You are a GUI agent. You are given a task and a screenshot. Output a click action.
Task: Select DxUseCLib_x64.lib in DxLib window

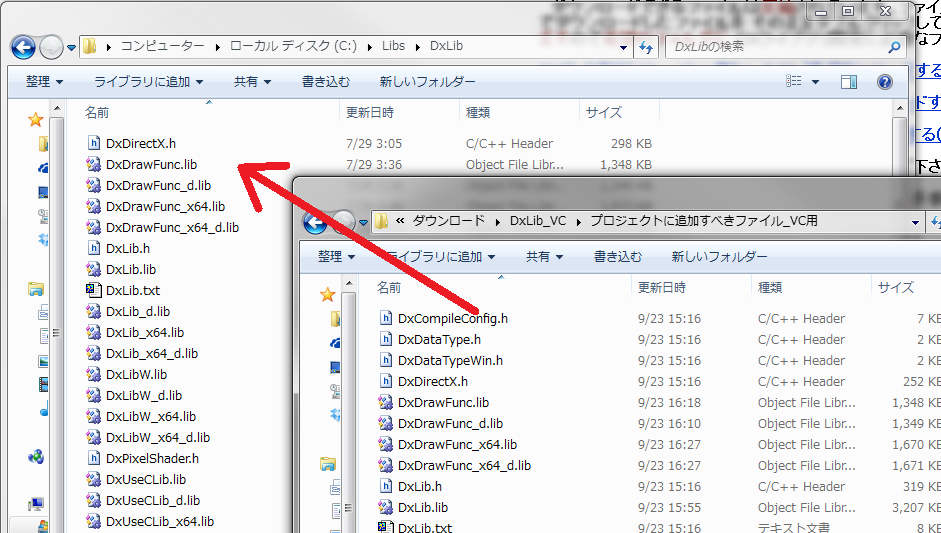pyautogui.click(x=160, y=522)
